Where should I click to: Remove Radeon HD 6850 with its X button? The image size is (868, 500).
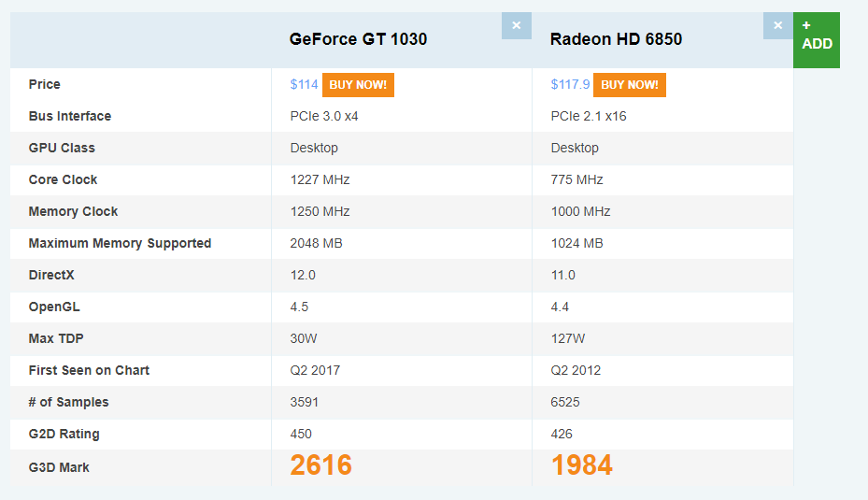click(777, 25)
